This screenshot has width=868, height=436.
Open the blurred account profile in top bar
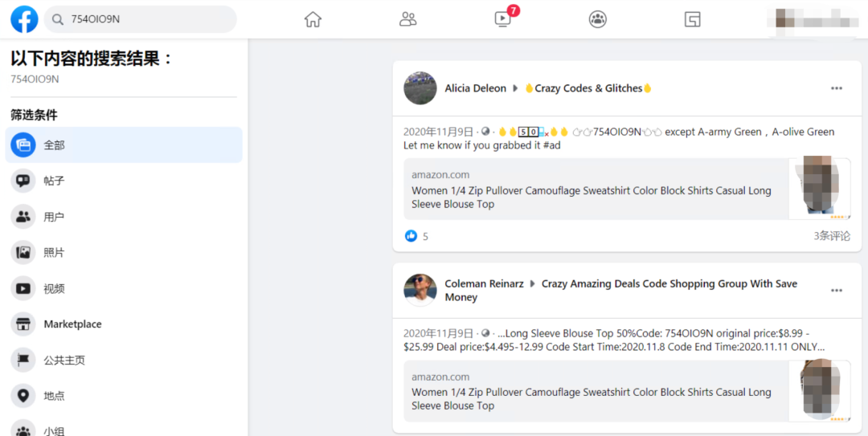811,21
